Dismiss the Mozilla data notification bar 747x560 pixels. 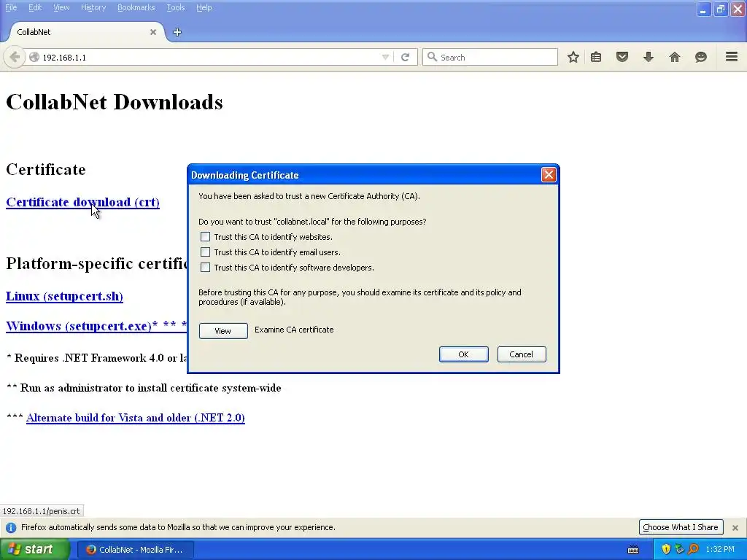click(735, 528)
